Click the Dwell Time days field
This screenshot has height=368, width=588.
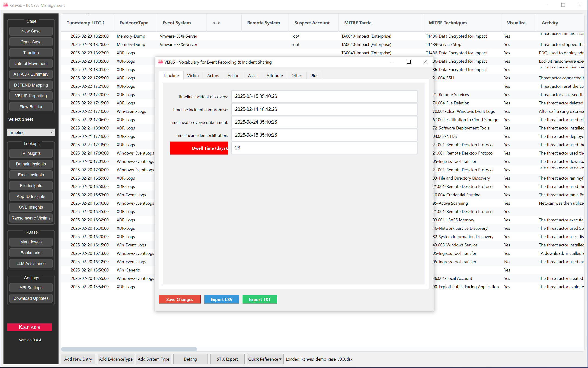pyautogui.click(x=324, y=148)
